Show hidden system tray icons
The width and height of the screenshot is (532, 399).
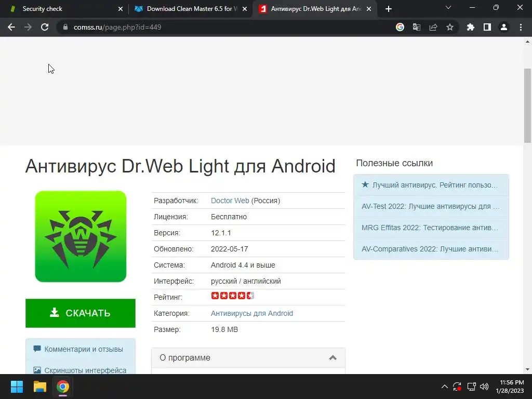point(445,387)
